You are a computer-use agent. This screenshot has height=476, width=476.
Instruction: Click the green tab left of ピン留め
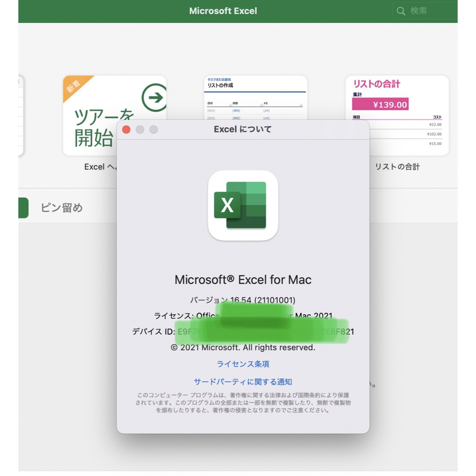(23, 208)
